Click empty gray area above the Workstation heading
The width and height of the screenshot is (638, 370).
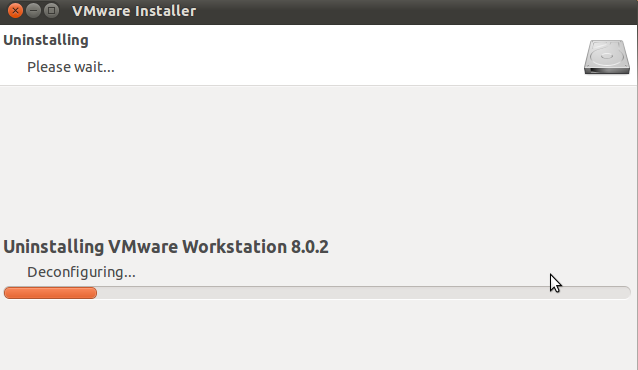click(317, 159)
